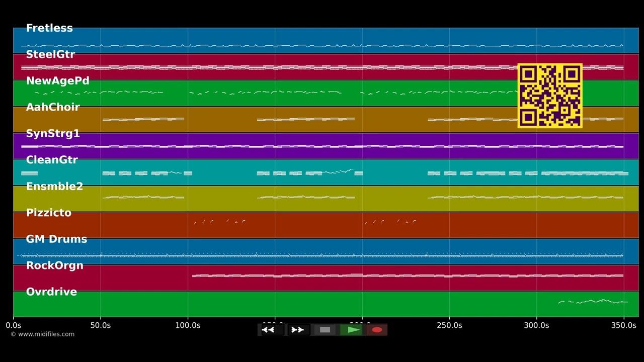Click the 250.0s time axis label
This screenshot has height=362, width=644.
(449, 325)
